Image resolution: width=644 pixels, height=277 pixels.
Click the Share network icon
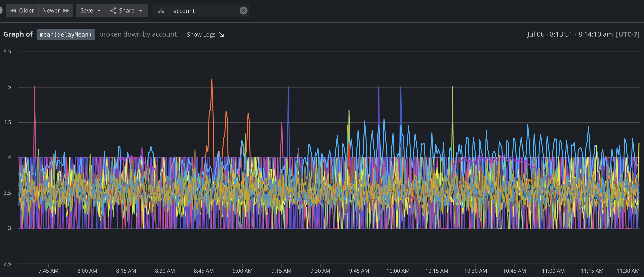click(113, 11)
